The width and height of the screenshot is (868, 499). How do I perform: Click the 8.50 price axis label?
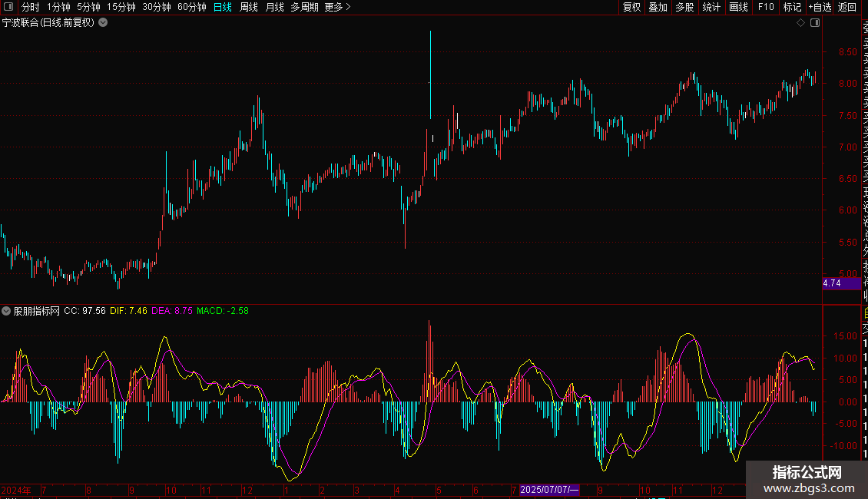point(847,52)
